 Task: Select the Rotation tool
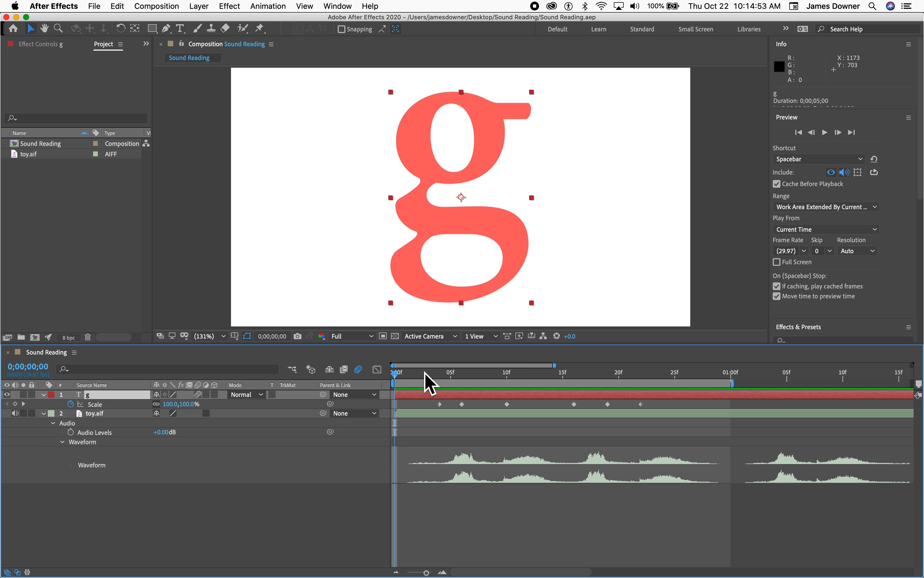[120, 28]
